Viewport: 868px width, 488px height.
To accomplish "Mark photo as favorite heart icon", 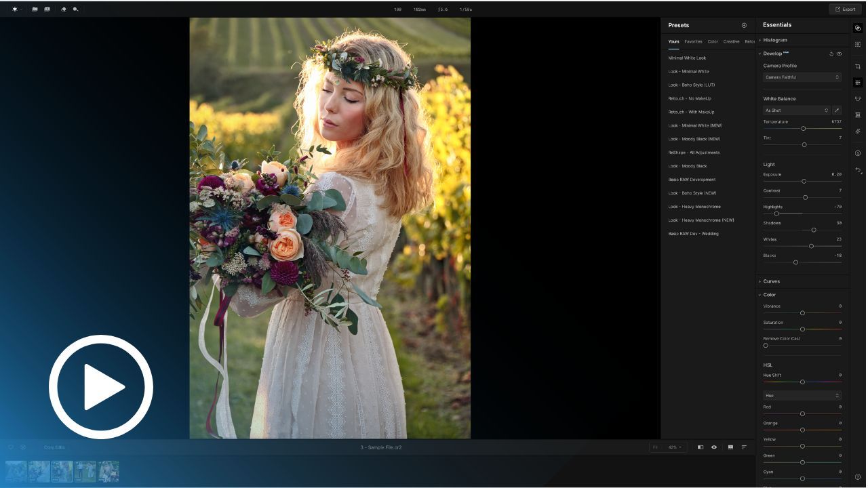I will click(x=11, y=447).
